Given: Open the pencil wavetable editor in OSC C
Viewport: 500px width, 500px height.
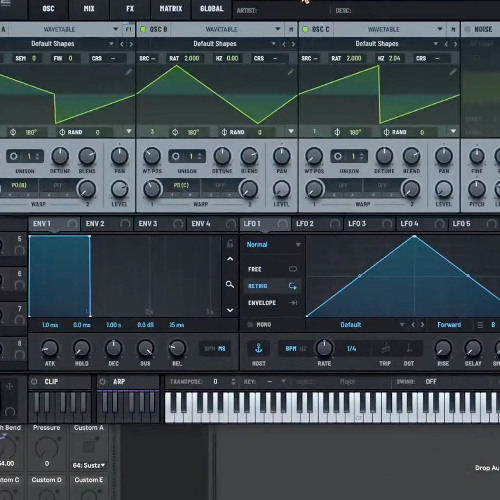Looking at the screenshot, I should (453, 72).
